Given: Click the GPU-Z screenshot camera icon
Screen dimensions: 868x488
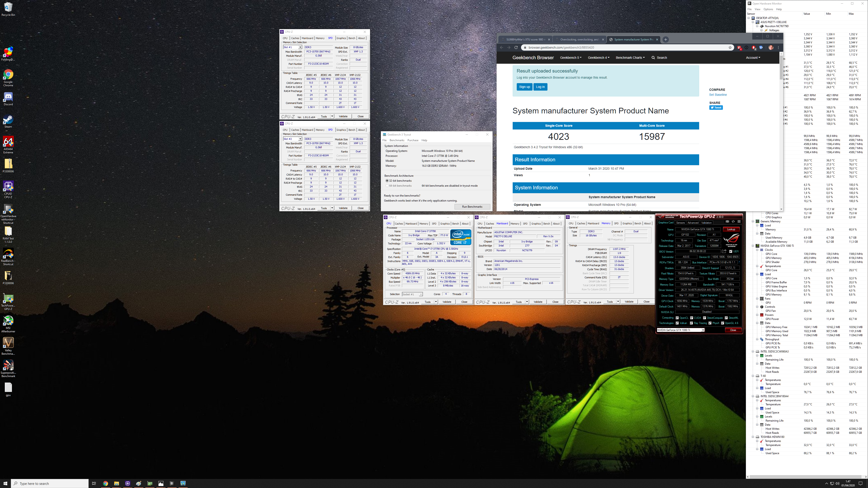Looking at the screenshot, I should [x=727, y=222].
